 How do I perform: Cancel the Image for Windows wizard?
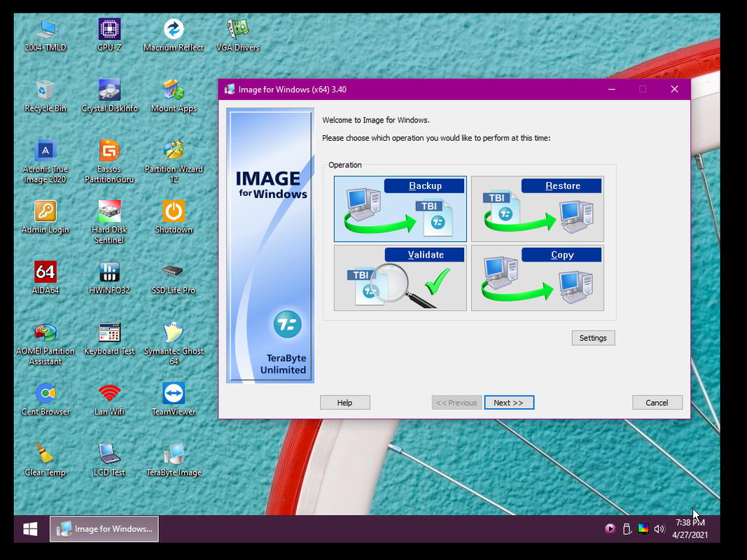657,403
